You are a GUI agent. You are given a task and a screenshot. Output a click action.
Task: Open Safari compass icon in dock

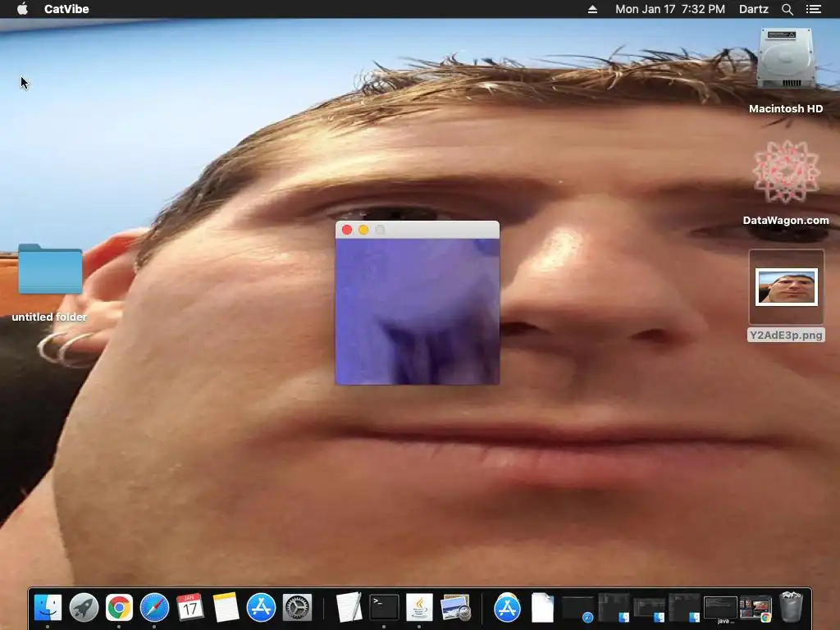pyautogui.click(x=154, y=608)
